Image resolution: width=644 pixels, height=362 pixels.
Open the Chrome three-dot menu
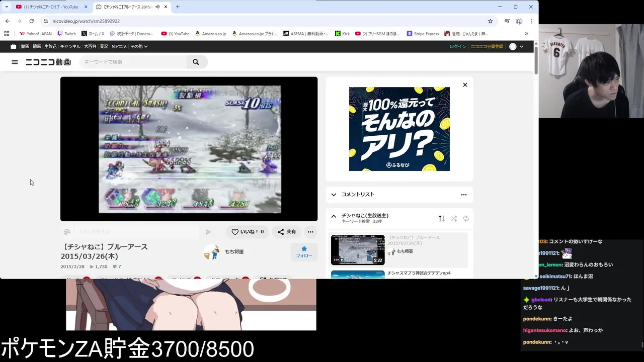(x=531, y=21)
